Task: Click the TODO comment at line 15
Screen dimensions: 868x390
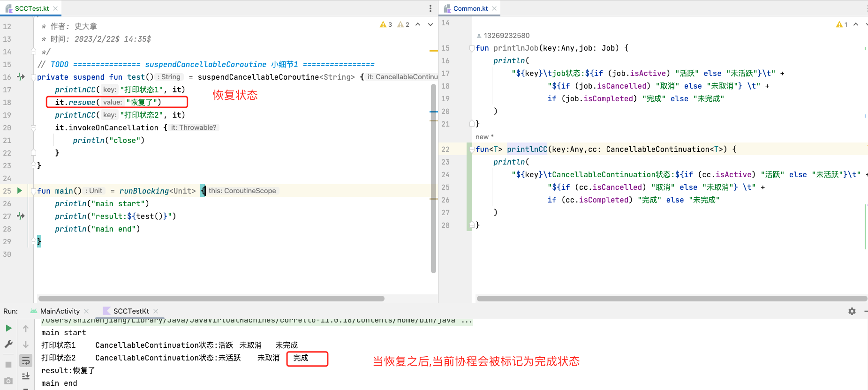Action: point(206,64)
